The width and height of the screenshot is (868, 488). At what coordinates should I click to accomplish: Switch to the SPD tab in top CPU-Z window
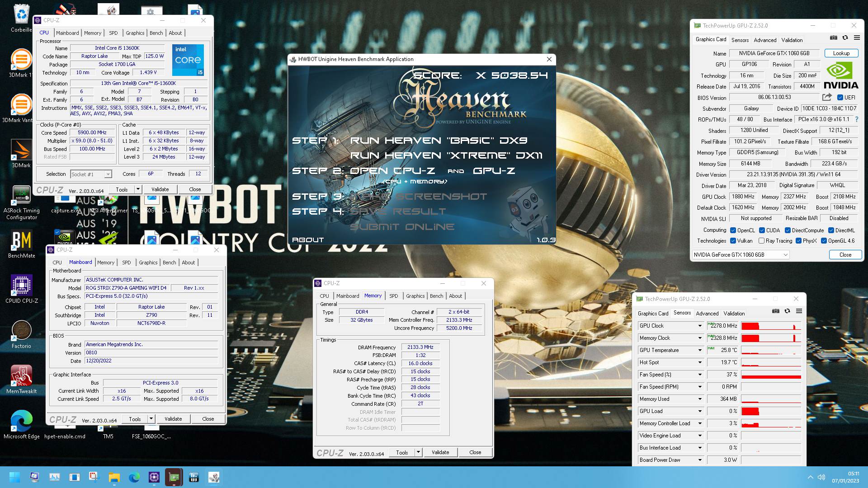click(113, 33)
